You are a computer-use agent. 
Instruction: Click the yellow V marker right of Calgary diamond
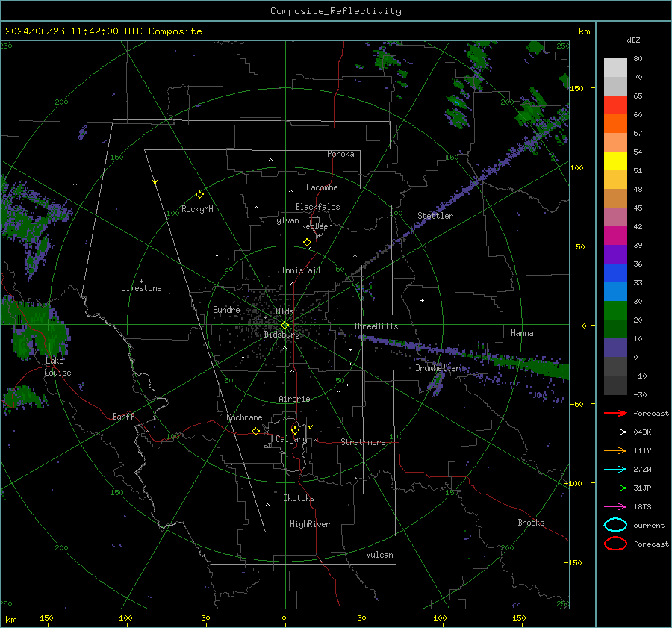[311, 427]
